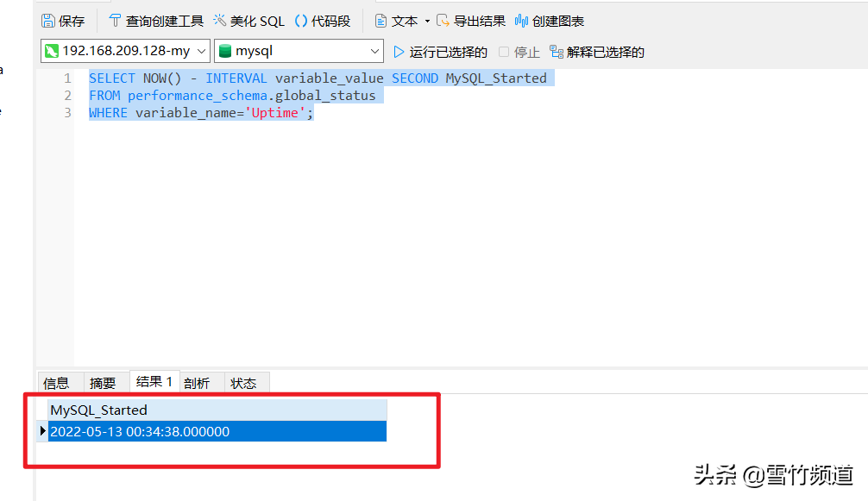Click the INTERVAL keyword in line 1
Screen dimensions: 868x501
(x=236, y=78)
